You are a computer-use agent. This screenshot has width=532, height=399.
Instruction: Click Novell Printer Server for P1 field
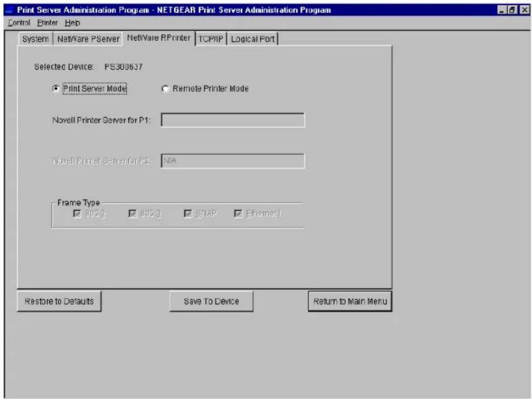233,120
